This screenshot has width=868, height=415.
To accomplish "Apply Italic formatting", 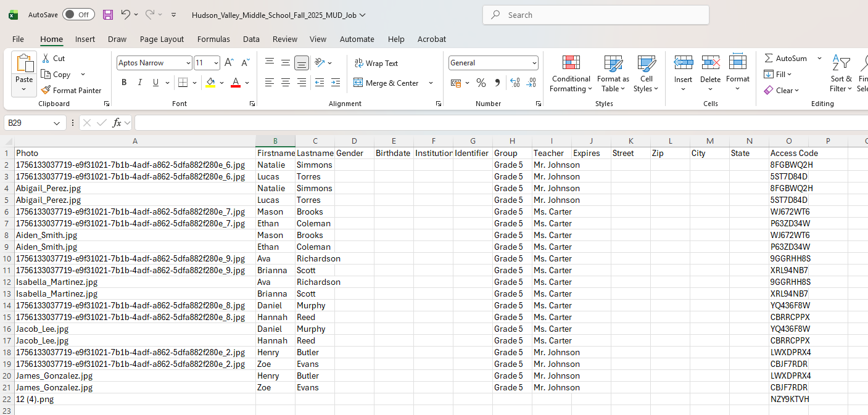I will pos(140,83).
